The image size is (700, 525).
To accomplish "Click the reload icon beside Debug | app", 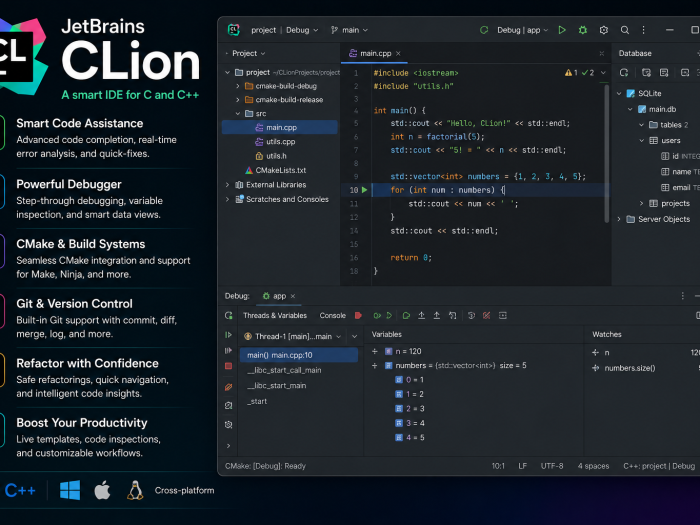I will pos(484,30).
